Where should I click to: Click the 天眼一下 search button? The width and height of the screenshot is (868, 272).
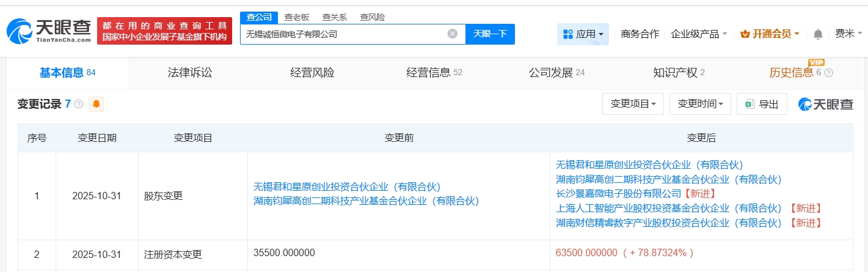coord(490,34)
